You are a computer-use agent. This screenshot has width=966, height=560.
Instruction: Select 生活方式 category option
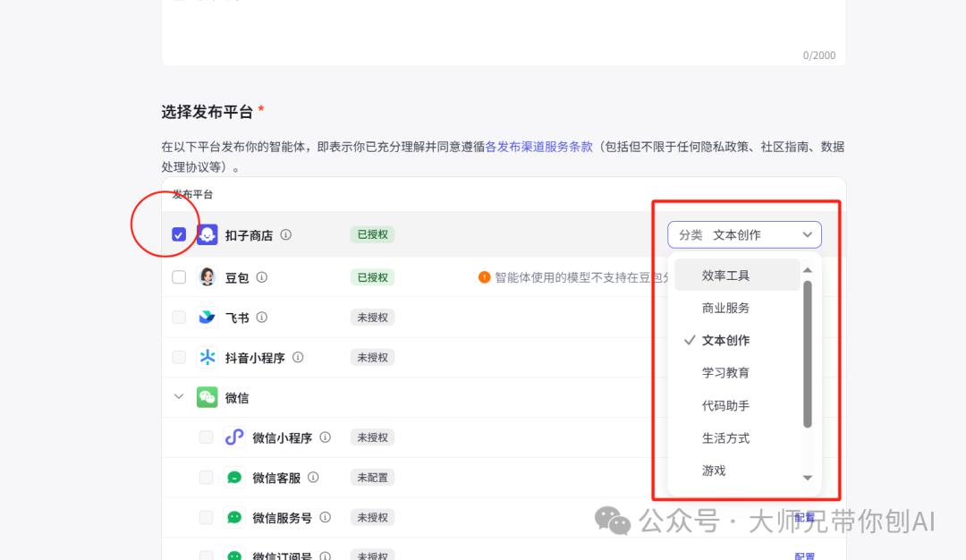coord(737,438)
